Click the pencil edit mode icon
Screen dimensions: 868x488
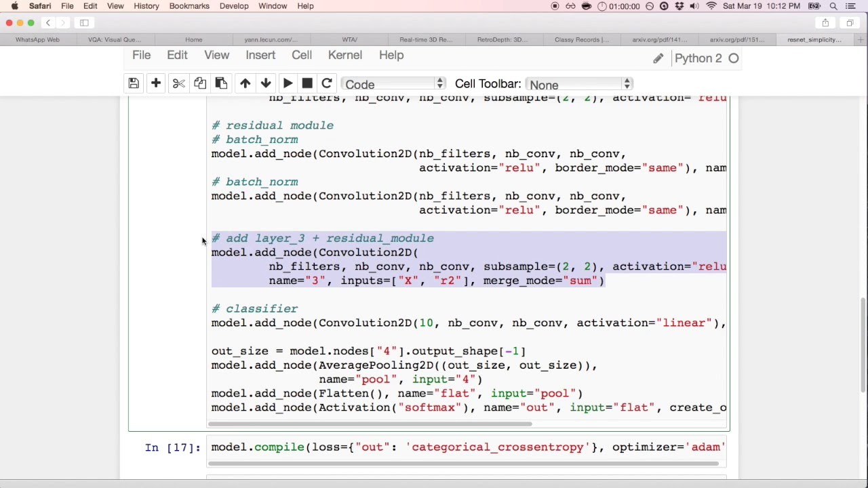click(x=658, y=58)
